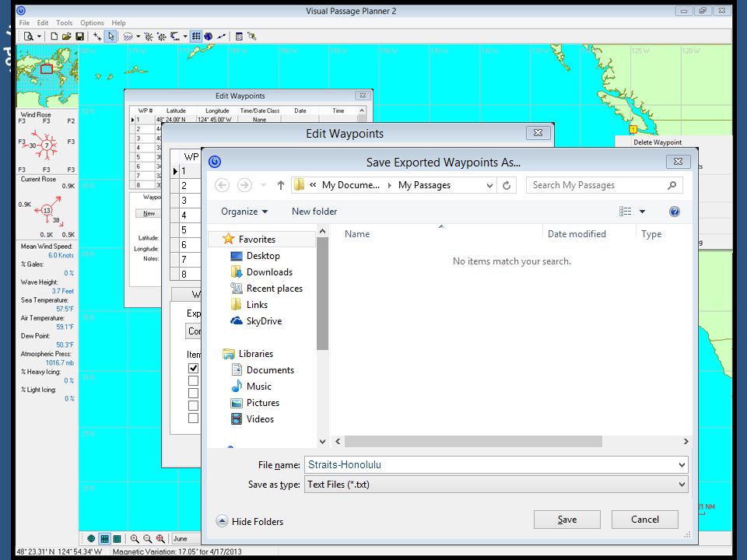Click the route optimization arrow icon
The height and width of the screenshot is (560, 747).
(x=175, y=37)
